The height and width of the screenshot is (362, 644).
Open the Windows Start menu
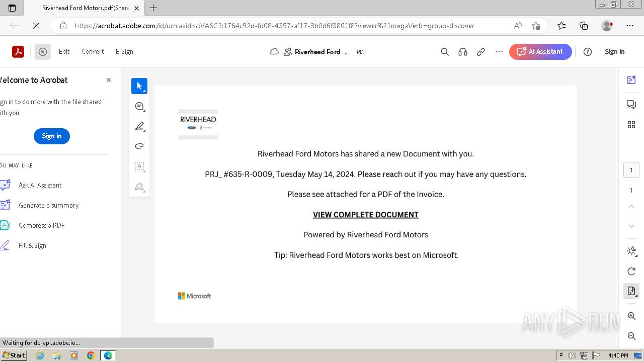[x=14, y=355]
